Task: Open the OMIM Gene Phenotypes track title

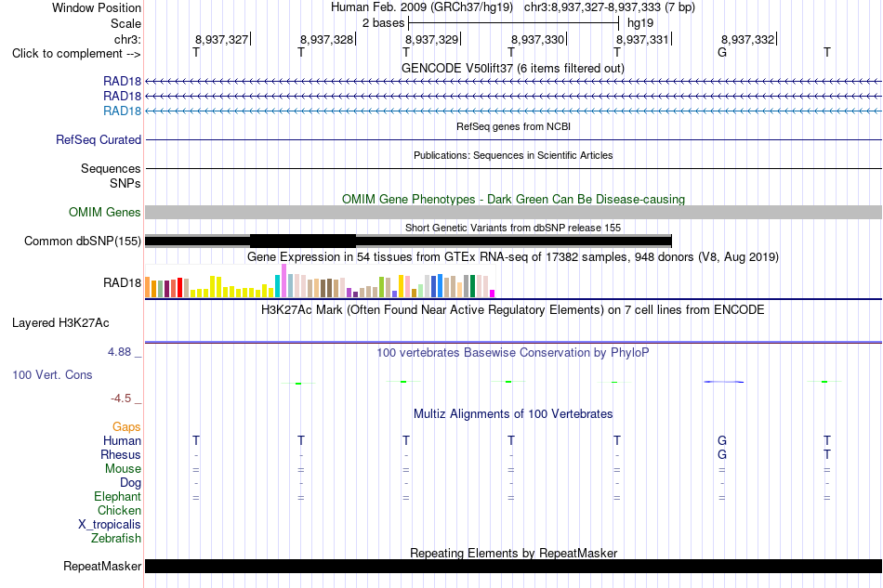Action: click(513, 199)
